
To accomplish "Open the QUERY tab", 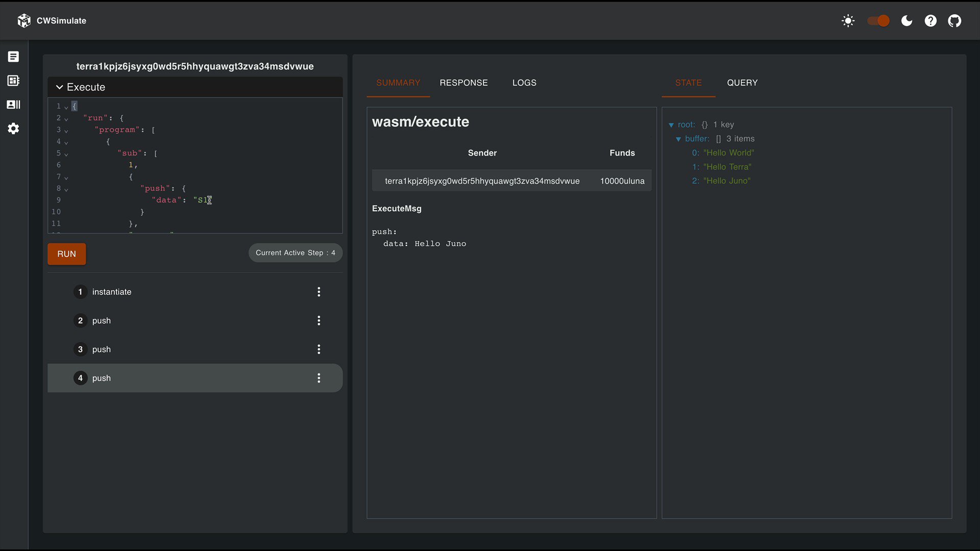I will [742, 83].
